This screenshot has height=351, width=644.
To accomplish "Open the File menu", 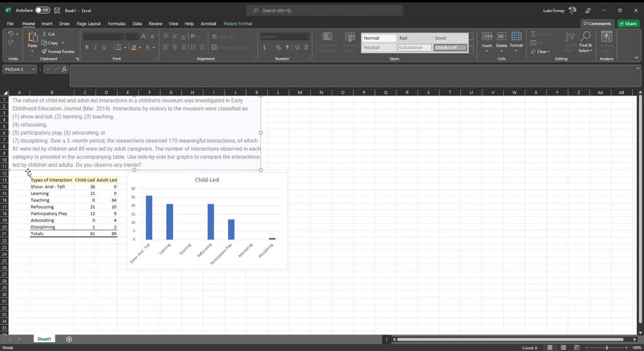I will point(10,23).
